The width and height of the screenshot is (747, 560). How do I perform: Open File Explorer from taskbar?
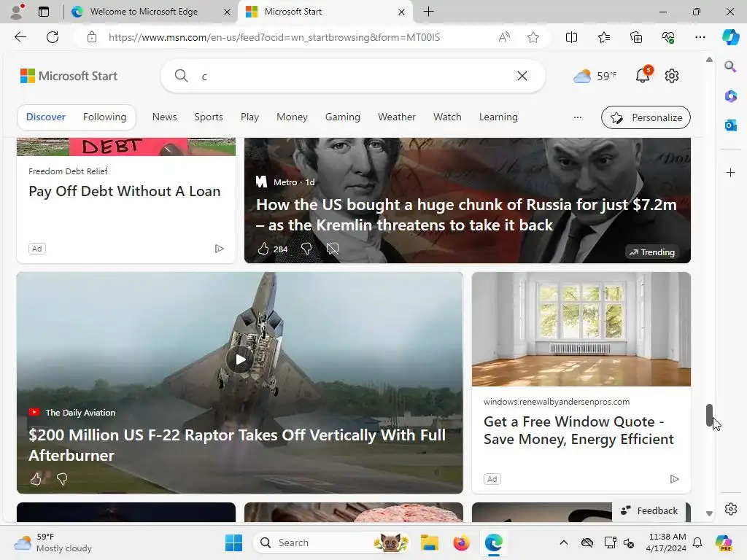429,542
